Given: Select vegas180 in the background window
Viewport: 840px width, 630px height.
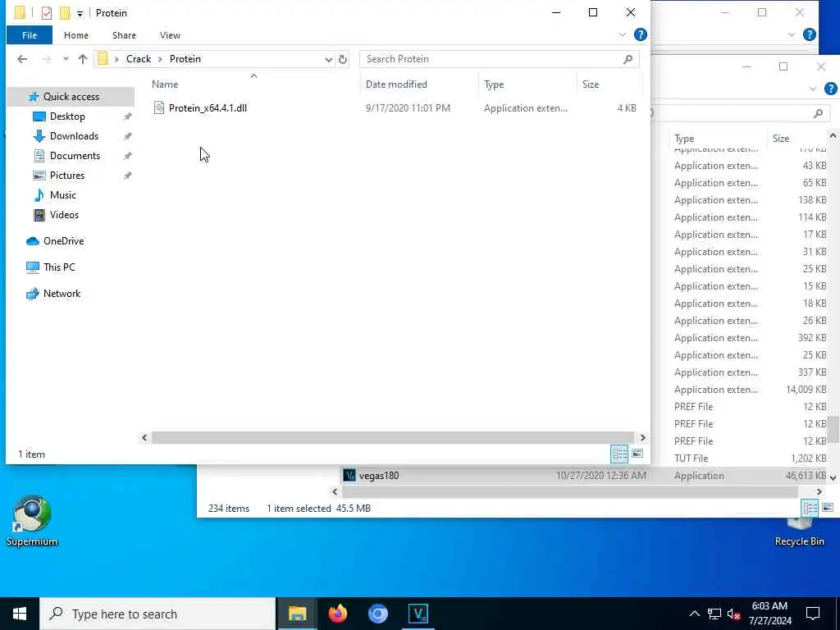Looking at the screenshot, I should point(379,476).
